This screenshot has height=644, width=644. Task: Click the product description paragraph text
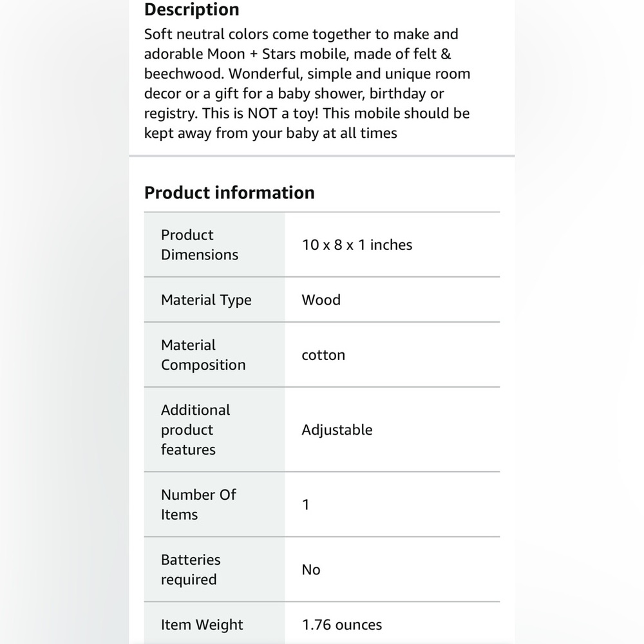click(307, 83)
